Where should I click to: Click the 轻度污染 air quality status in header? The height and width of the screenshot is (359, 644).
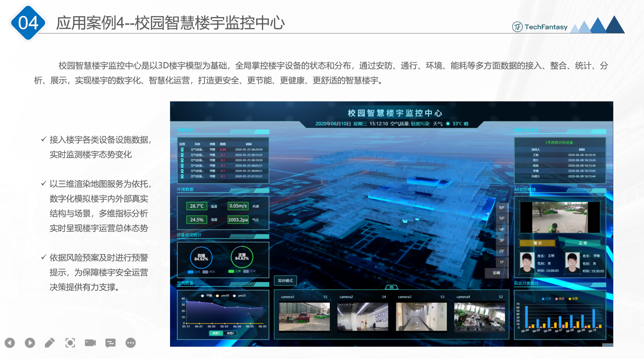coord(420,124)
